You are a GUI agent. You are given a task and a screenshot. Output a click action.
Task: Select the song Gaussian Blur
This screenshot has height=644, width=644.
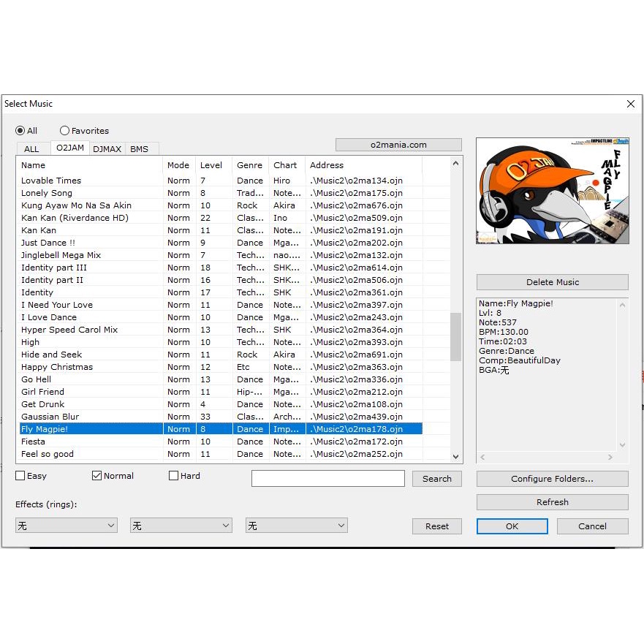50,417
